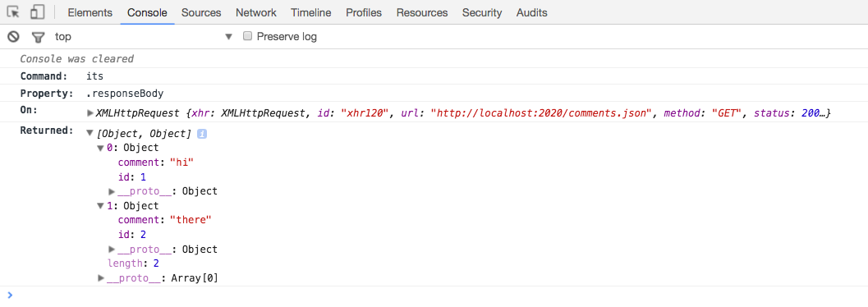The height and width of the screenshot is (307, 868).
Task: Open the Timeline tab
Action: [311, 12]
